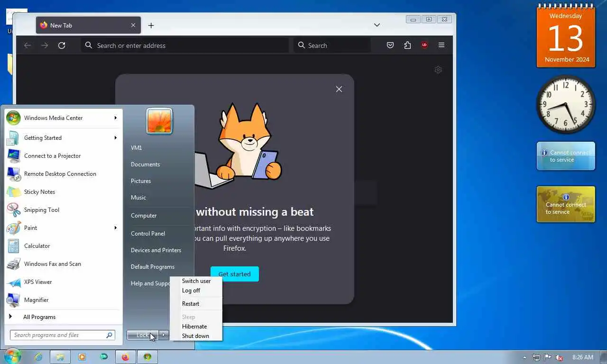607x364 pixels.
Task: Dismiss the Firefox onboarding dialog
Action: (339, 89)
